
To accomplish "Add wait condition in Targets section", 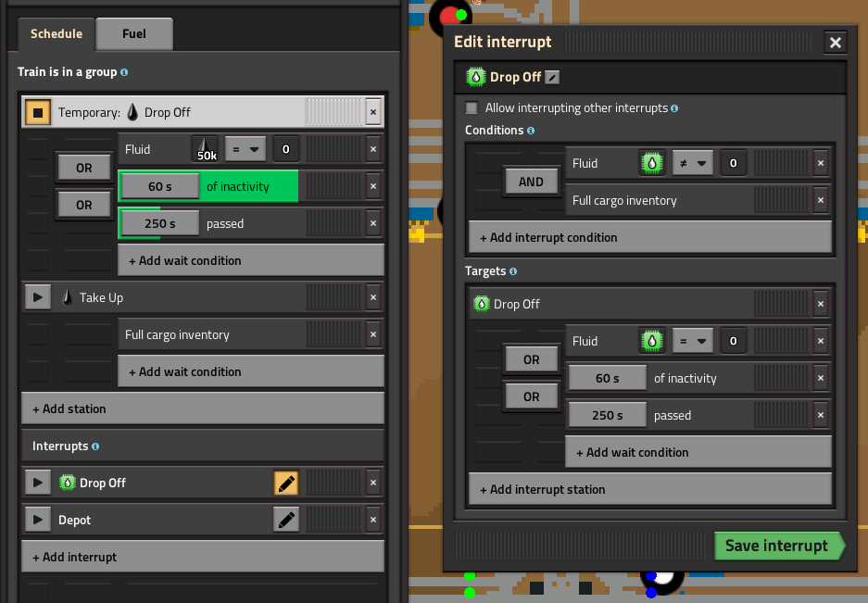I will click(x=698, y=452).
